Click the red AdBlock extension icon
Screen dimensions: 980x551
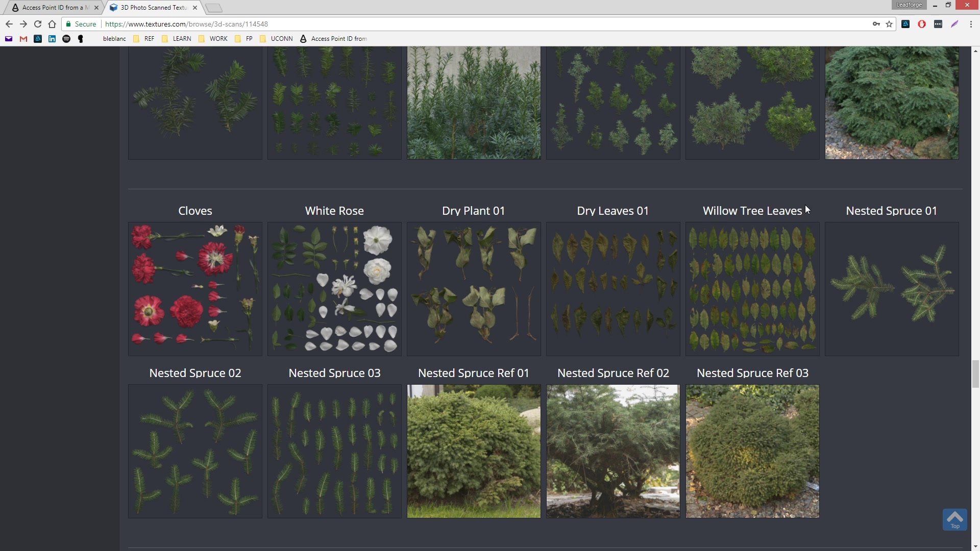[922, 24]
